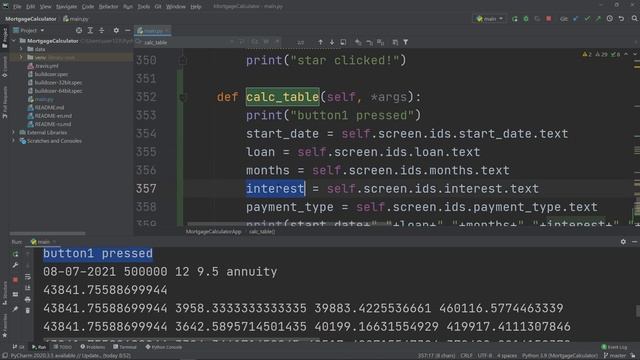Expand External Libraries node
The height and width of the screenshot is (360, 640).
(x=14, y=133)
